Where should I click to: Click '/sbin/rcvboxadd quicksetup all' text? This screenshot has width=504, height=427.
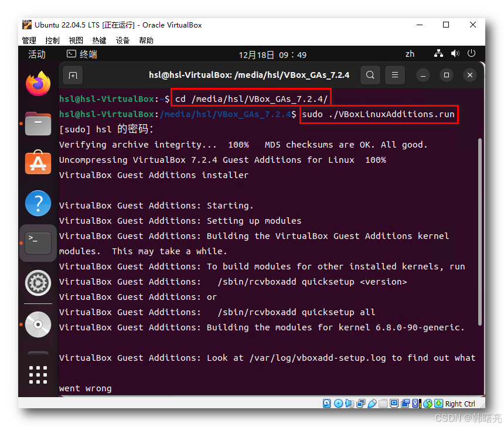[x=297, y=312]
